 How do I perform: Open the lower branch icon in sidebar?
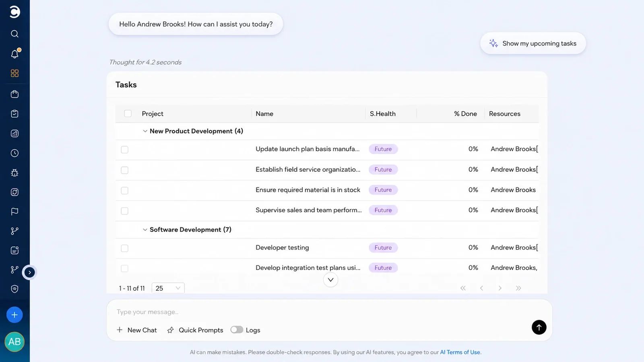pos(14,269)
